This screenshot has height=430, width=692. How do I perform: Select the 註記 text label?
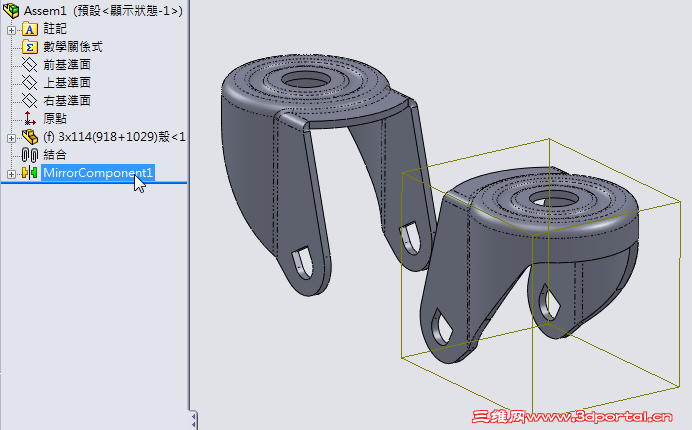pos(55,29)
